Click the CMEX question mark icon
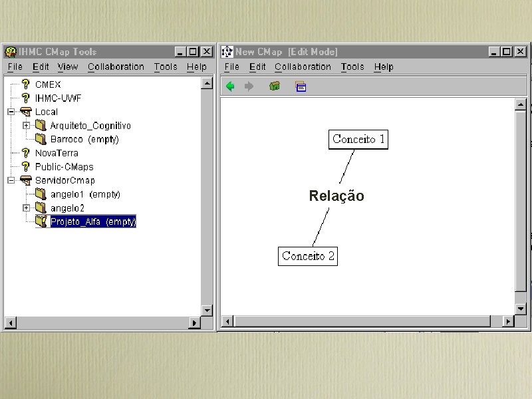532x399 pixels. click(25, 84)
